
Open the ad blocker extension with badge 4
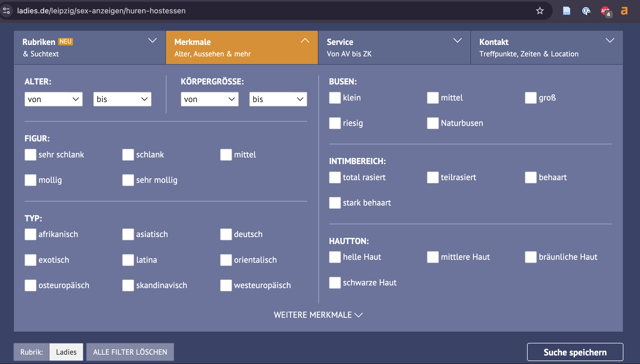[x=605, y=11]
